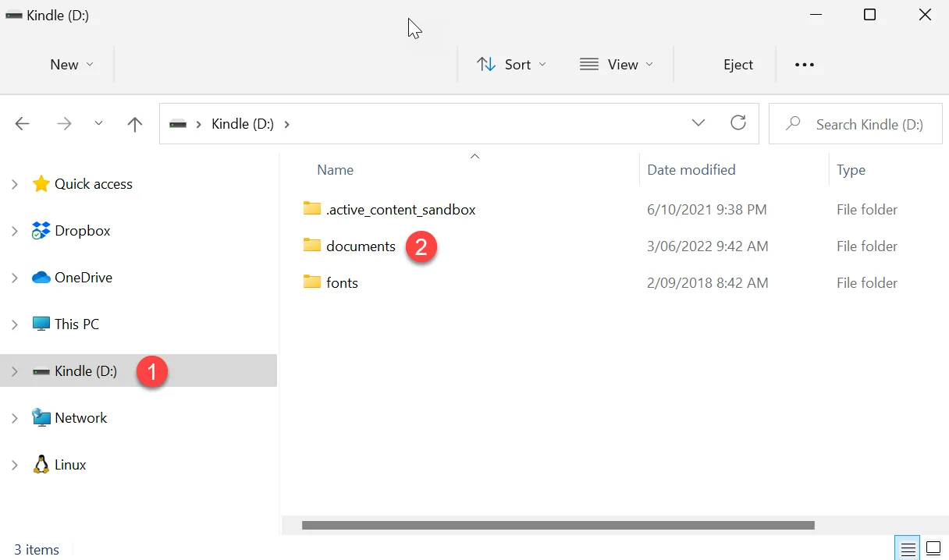Click the 3 items status text
Image resolution: width=949 pixels, height=560 pixels.
point(37,550)
